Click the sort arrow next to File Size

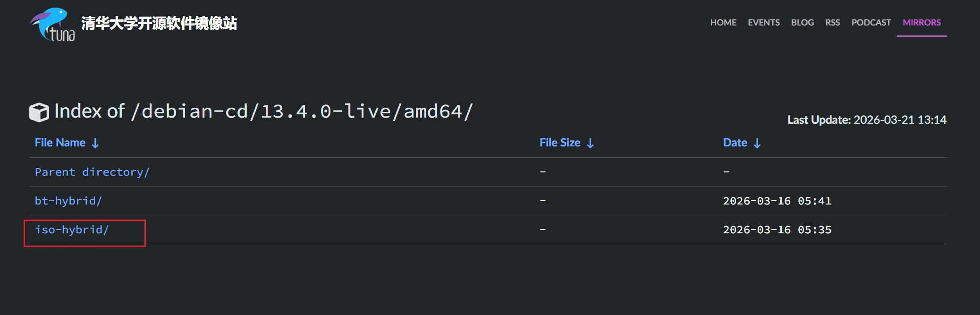pos(590,143)
